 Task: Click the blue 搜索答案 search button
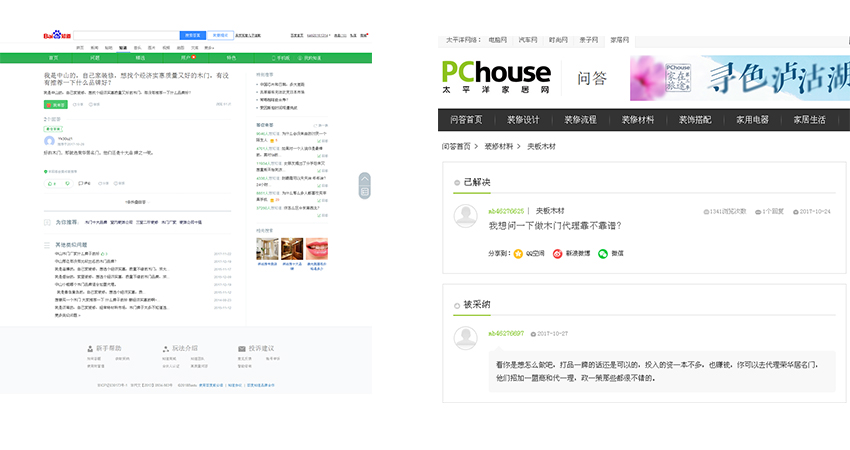click(x=192, y=35)
